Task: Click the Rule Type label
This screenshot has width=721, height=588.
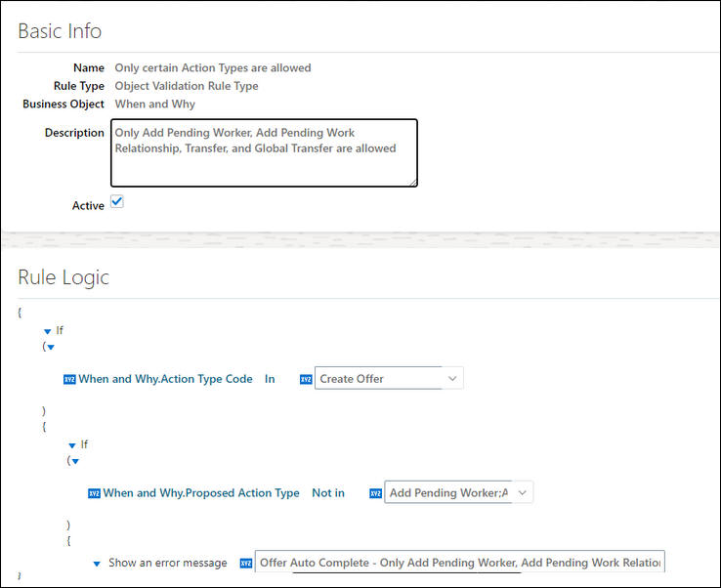Action: [79, 86]
